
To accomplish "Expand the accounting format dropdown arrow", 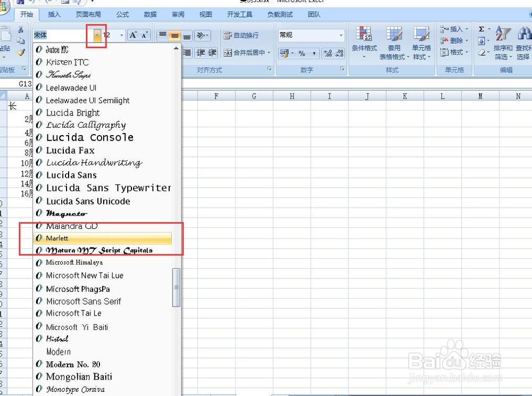I will pyautogui.click(x=292, y=53).
